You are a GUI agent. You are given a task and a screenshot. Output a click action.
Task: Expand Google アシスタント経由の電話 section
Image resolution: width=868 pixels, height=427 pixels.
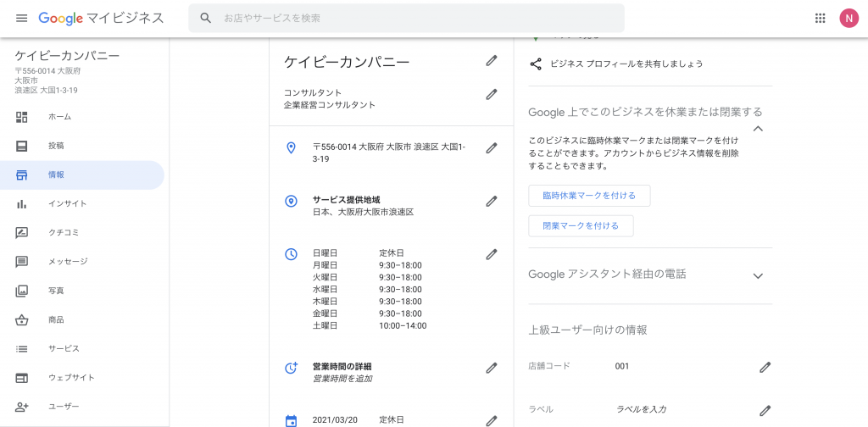coord(759,276)
